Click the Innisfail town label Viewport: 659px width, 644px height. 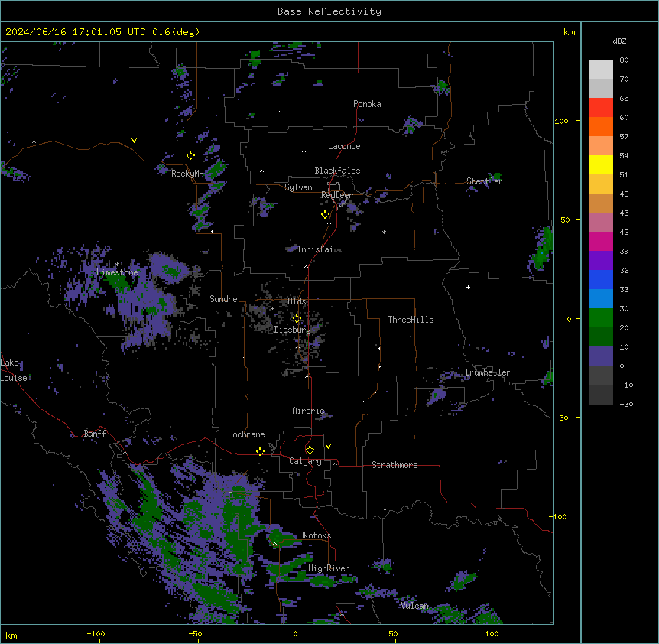[x=318, y=249]
